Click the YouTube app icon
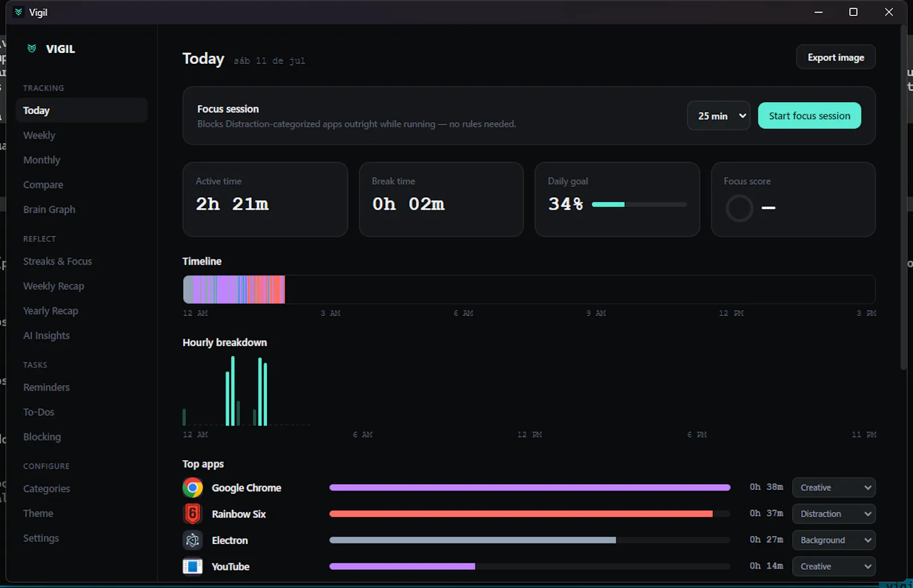This screenshot has width=913, height=588. [193, 566]
